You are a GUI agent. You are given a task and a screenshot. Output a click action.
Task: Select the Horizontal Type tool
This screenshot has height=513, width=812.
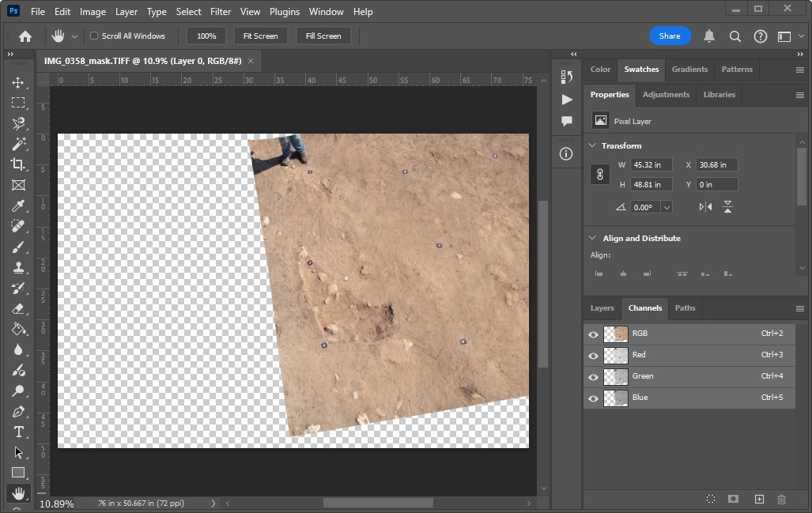pos(18,432)
